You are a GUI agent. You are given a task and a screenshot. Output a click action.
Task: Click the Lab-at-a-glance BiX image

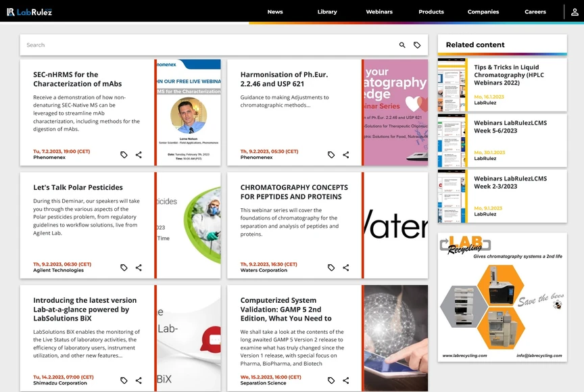pos(189,338)
